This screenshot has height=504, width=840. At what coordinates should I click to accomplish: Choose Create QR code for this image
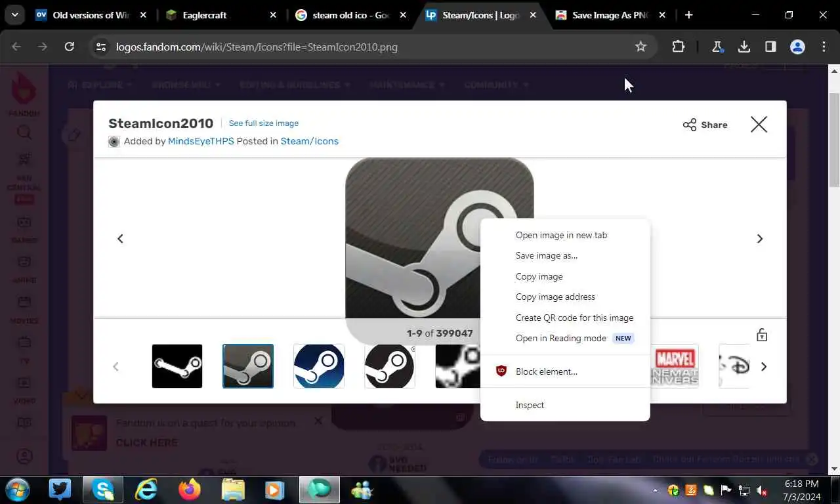tap(565, 318)
